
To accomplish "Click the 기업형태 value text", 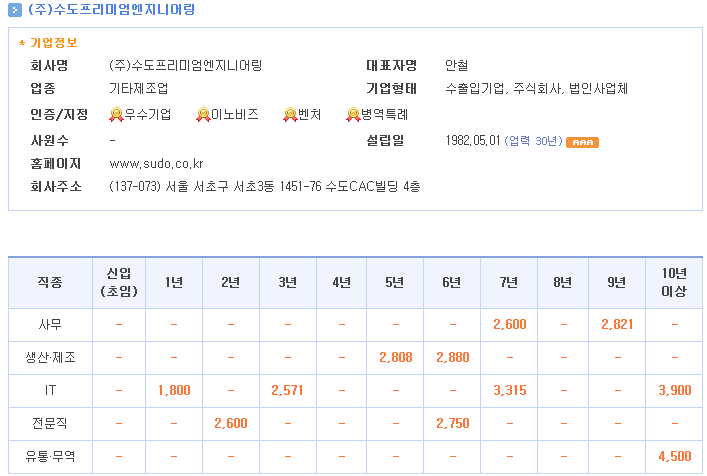I will pyautogui.click(x=537, y=88).
